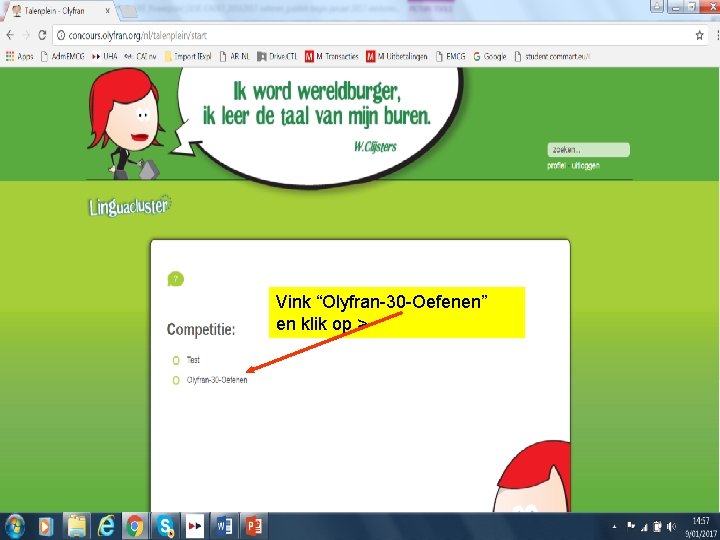Switch to the Talenplein - Olyfran tab

pos(55,11)
